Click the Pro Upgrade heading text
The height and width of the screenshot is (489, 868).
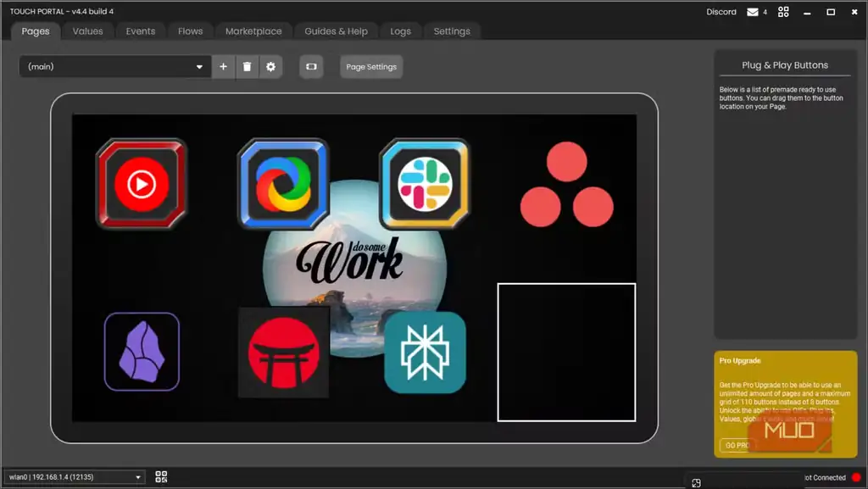(740, 361)
